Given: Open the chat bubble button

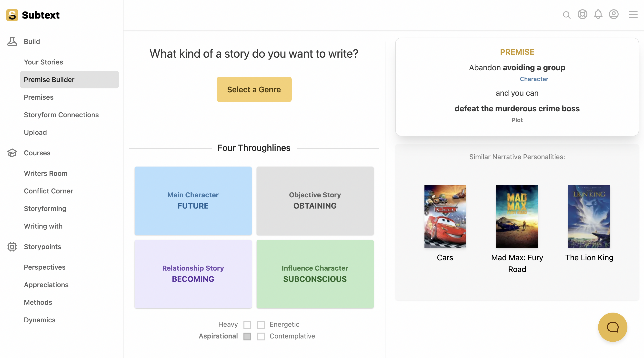Looking at the screenshot, I should point(613,327).
